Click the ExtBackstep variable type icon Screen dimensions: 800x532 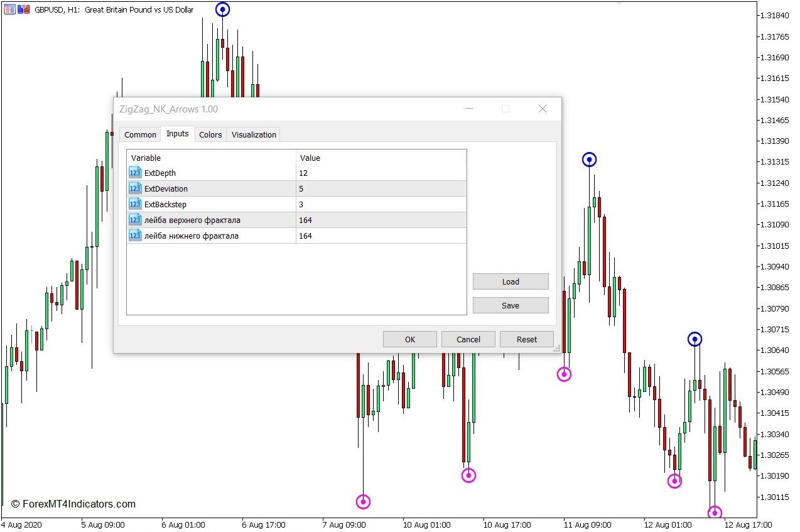coord(135,204)
